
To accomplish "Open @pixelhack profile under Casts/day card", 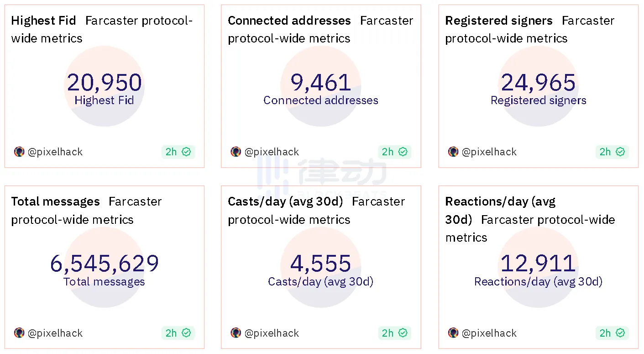I will point(272,333).
